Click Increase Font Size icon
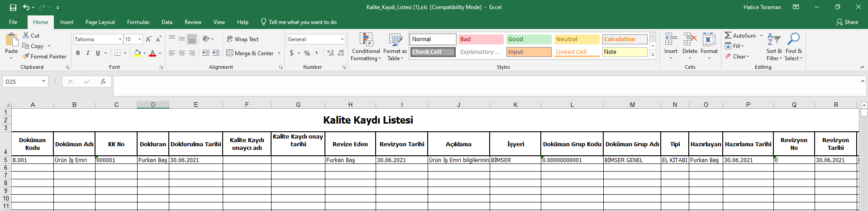Image resolution: width=868 pixels, height=211 pixels. (x=148, y=39)
